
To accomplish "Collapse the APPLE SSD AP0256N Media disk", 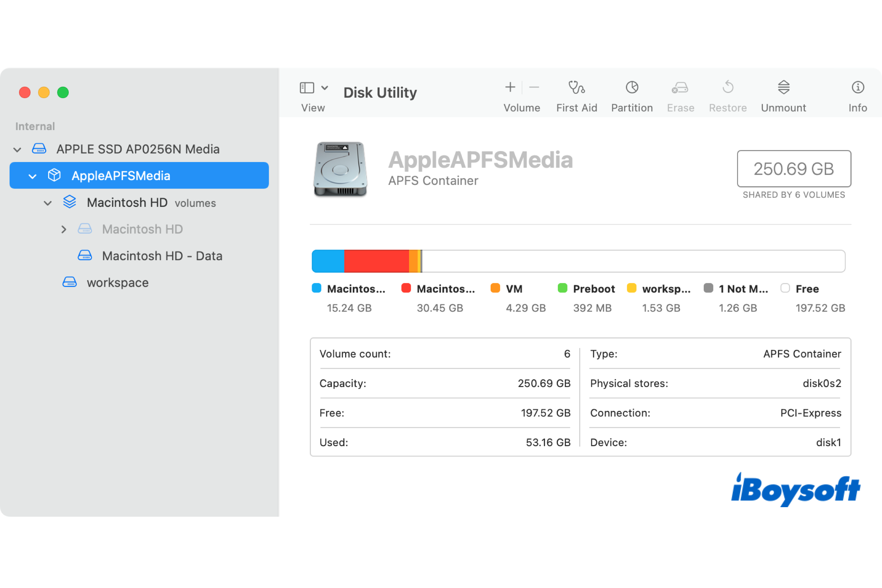I will click(17, 149).
